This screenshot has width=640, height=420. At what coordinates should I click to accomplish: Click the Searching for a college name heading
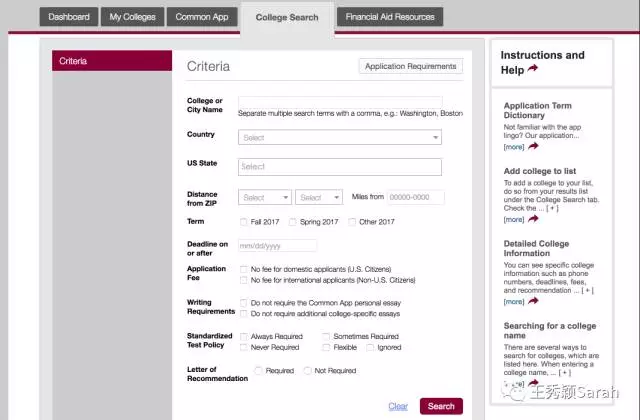click(550, 331)
